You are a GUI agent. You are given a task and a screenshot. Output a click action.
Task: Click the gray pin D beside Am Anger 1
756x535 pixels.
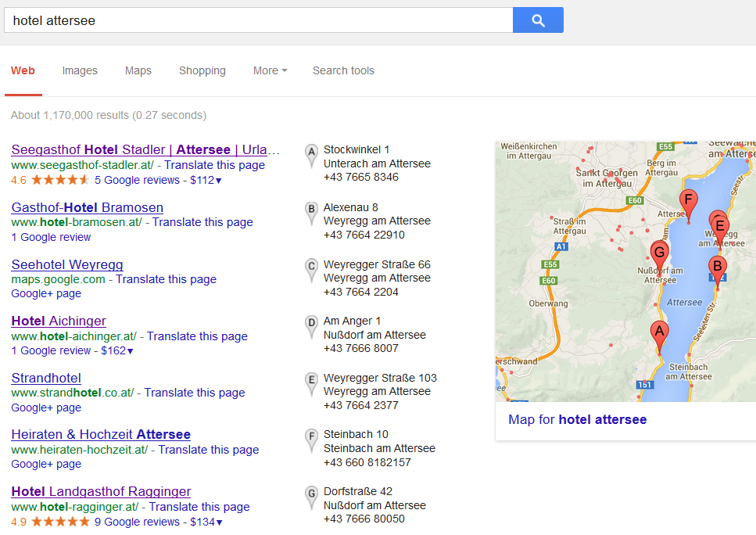click(311, 327)
